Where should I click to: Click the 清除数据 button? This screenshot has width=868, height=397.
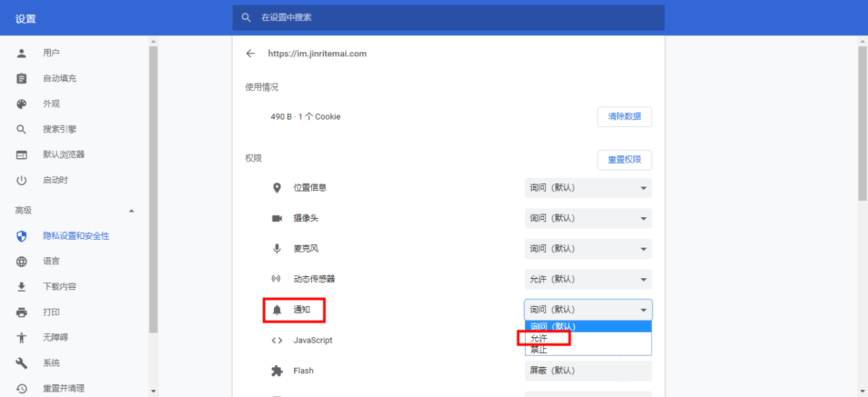point(624,116)
